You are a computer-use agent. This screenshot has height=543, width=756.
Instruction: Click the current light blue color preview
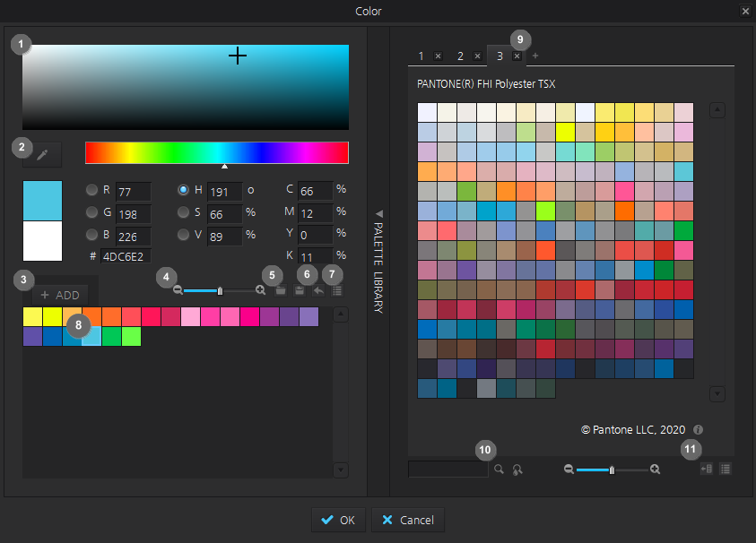click(42, 201)
